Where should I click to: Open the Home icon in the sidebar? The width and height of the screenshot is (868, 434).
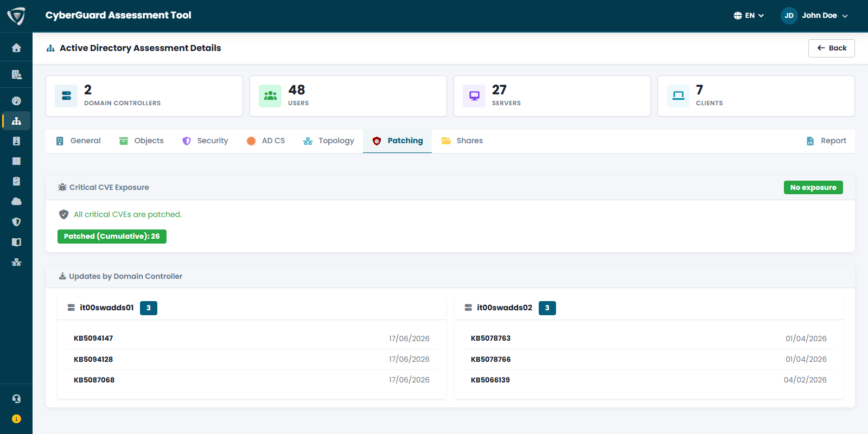tap(16, 48)
